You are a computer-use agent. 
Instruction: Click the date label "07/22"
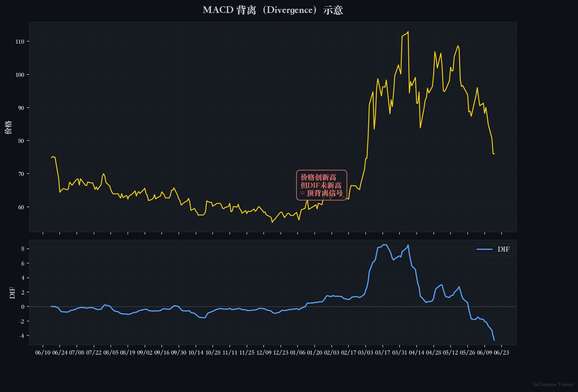pyautogui.click(x=94, y=353)
